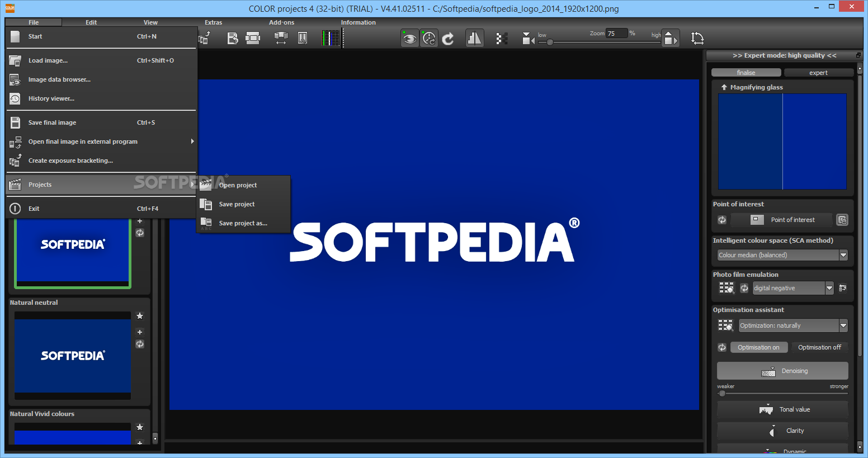Screen dimensions: 868x458
Task: Click the save-with-refresh disk icon in toolbar
Action: [233, 38]
